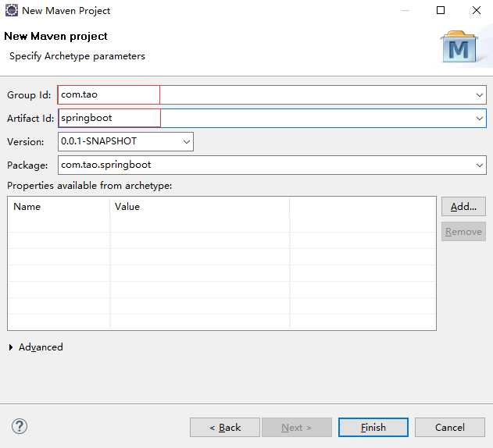Click the Artifact Id field containing springboot

[272, 118]
